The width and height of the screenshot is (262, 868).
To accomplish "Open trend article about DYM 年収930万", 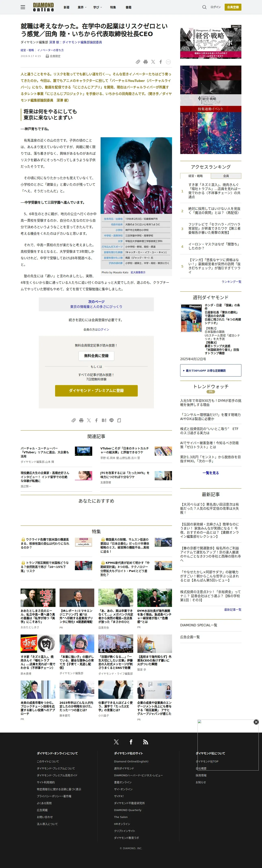I will [x=210, y=402].
